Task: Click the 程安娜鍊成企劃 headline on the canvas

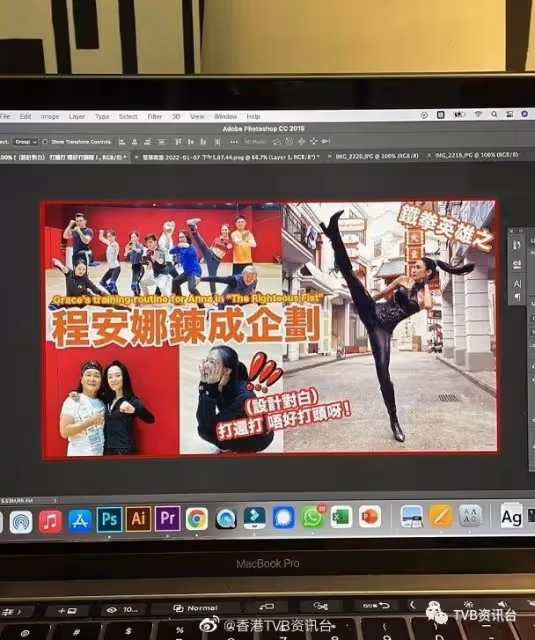Action: point(186,328)
